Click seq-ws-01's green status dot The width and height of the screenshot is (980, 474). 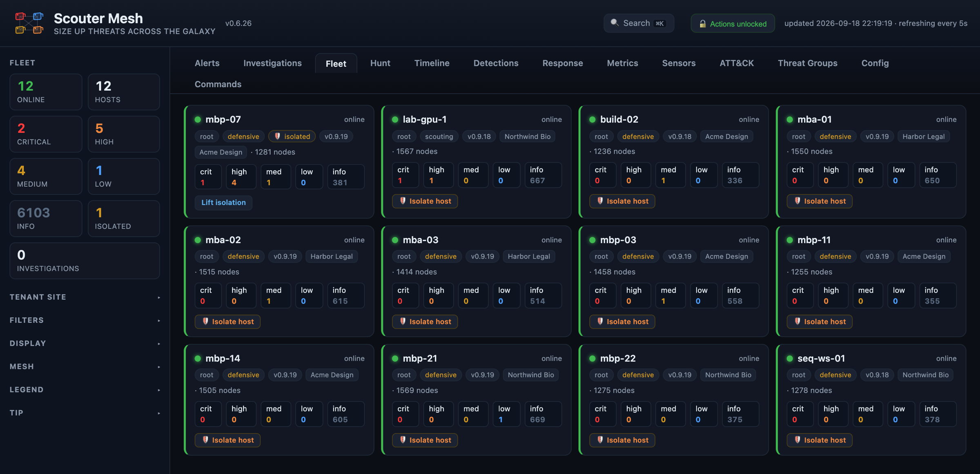click(x=790, y=358)
